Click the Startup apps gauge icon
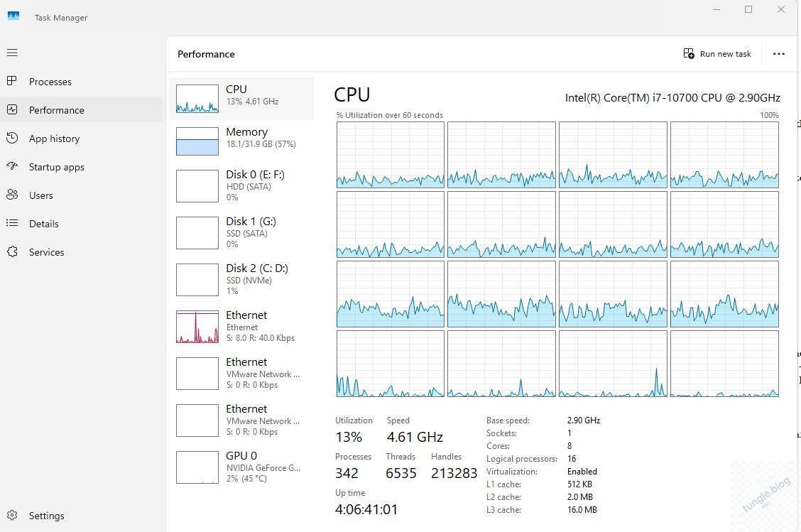801x532 pixels. click(12, 166)
